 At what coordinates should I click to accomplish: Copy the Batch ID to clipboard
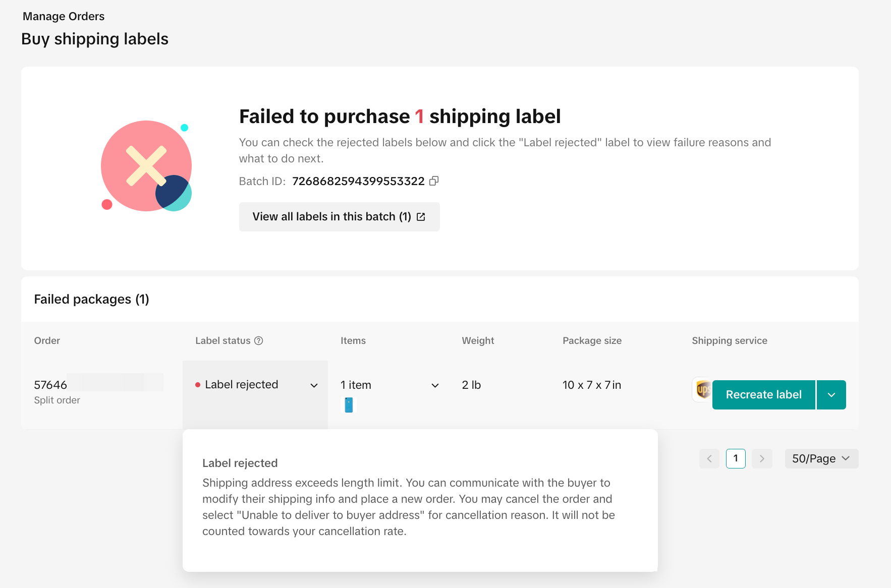click(434, 181)
